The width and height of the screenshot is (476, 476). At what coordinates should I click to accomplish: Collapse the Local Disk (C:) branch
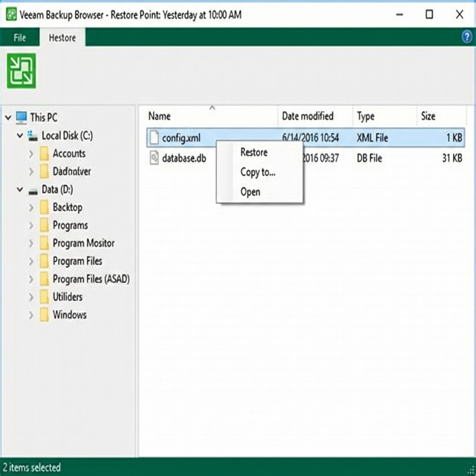click(x=20, y=136)
